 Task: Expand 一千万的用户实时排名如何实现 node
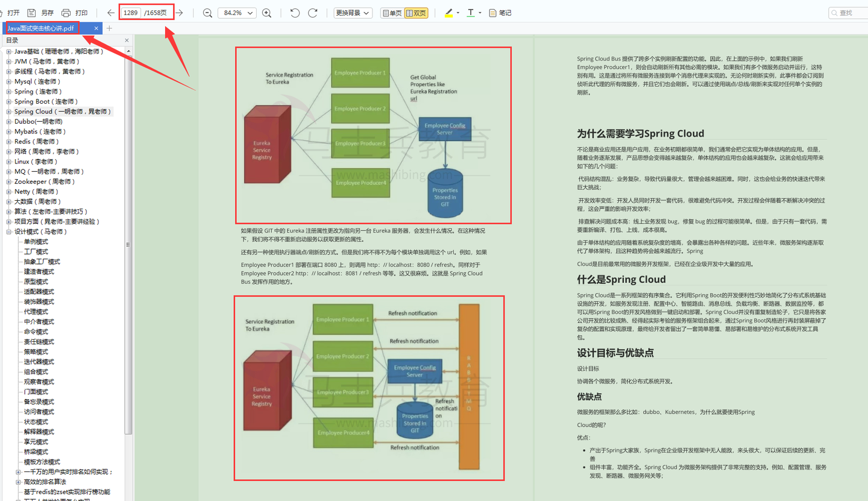pyautogui.click(x=19, y=472)
